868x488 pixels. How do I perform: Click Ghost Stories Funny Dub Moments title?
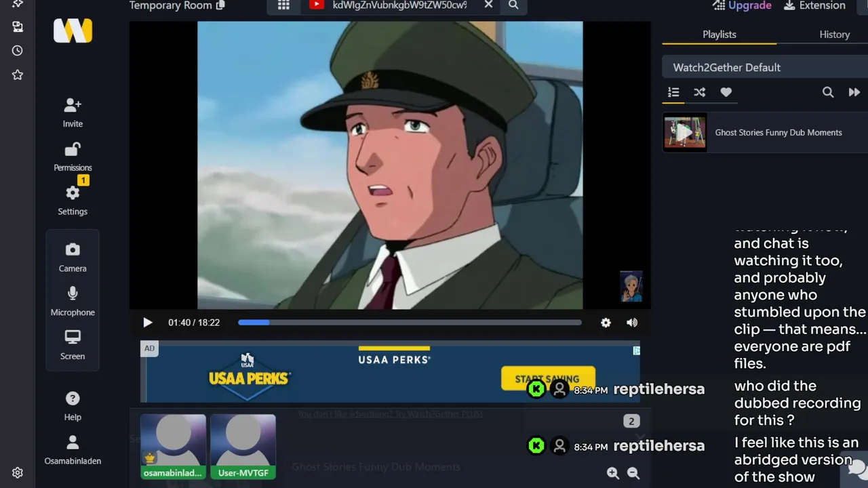click(778, 132)
